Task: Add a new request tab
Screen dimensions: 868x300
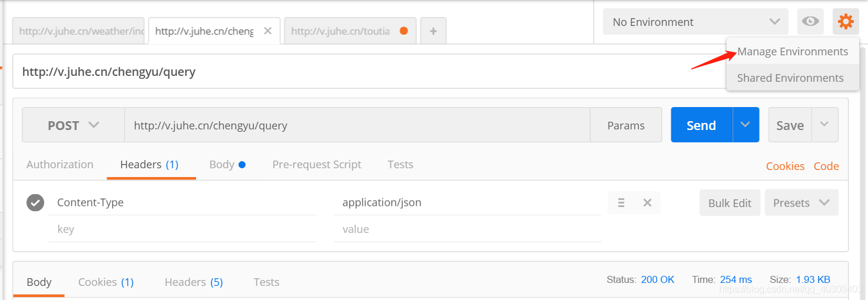Action: click(x=433, y=31)
